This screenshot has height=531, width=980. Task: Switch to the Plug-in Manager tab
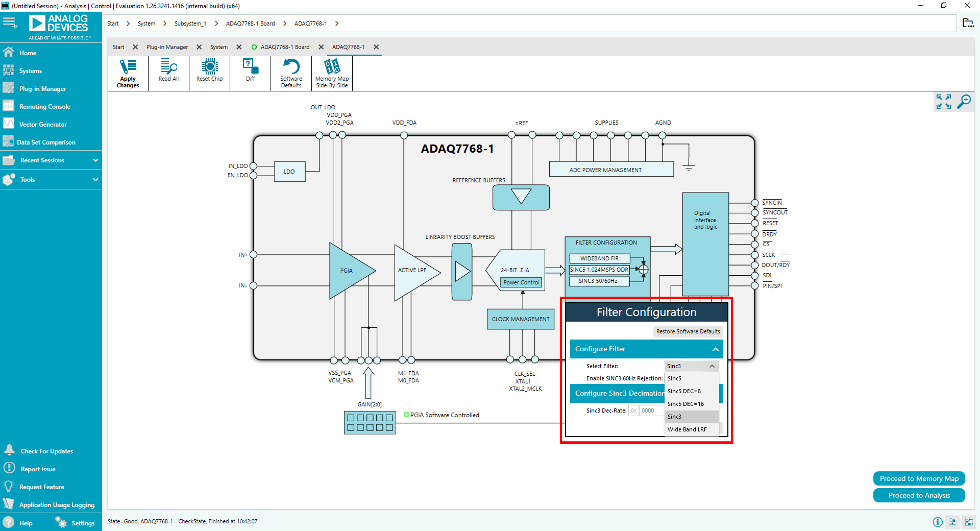167,47
